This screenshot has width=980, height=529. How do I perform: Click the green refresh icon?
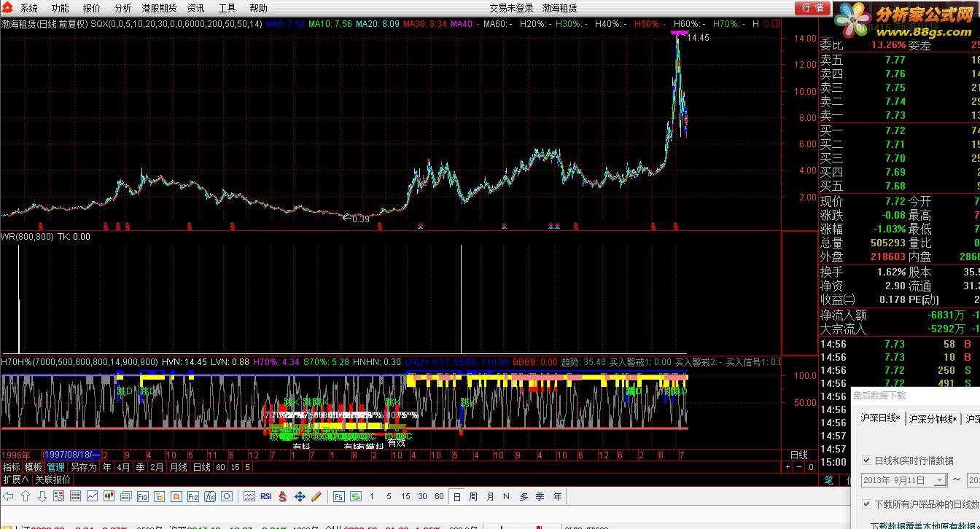tap(356, 496)
